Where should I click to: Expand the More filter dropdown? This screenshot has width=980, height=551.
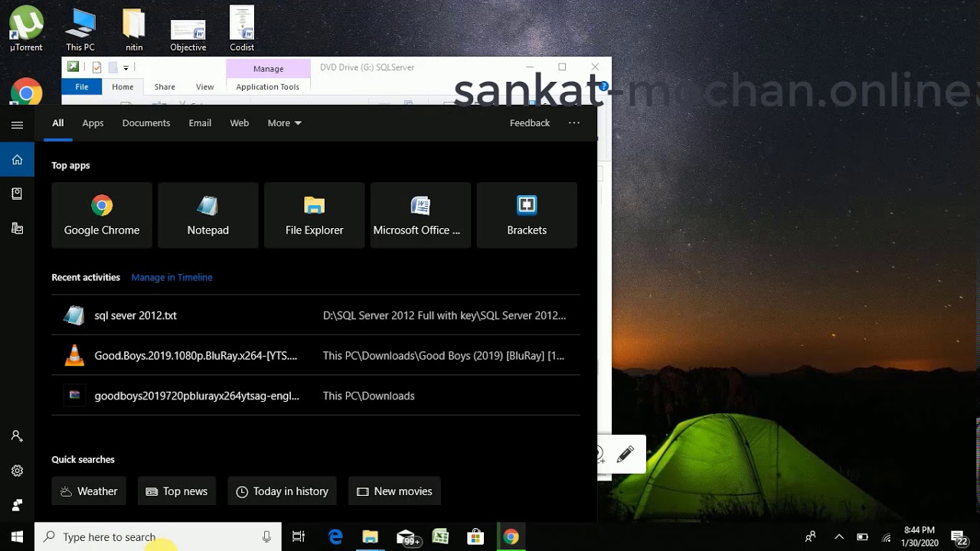click(x=284, y=122)
